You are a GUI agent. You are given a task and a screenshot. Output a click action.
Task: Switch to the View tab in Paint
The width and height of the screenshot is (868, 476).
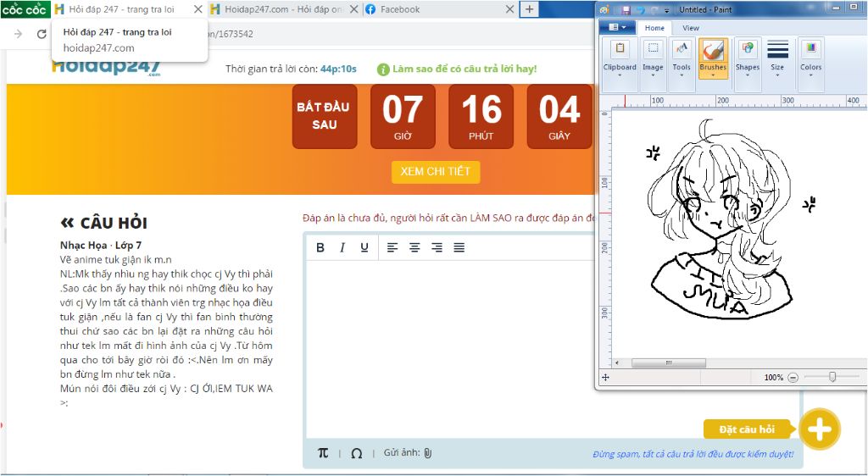coord(690,28)
